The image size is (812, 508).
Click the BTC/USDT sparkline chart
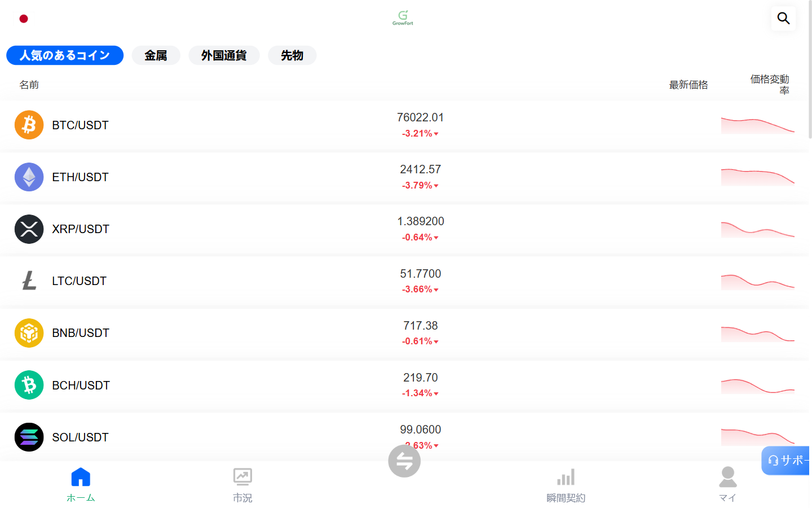tap(757, 125)
